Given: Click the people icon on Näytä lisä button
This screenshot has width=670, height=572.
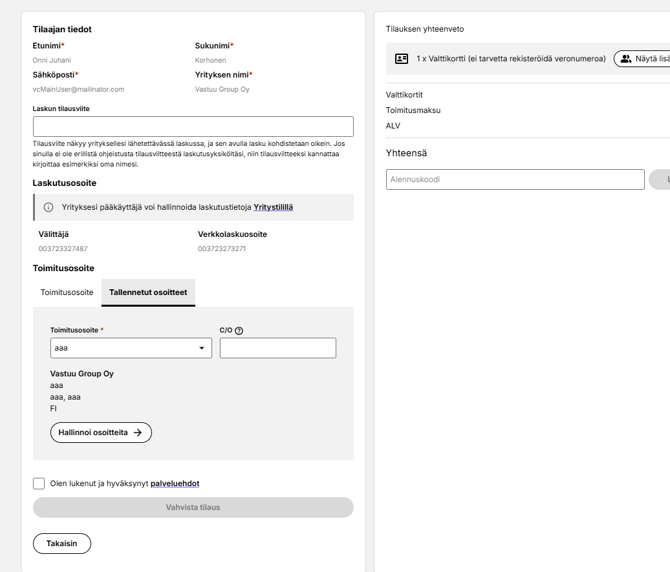Looking at the screenshot, I should tap(626, 59).
